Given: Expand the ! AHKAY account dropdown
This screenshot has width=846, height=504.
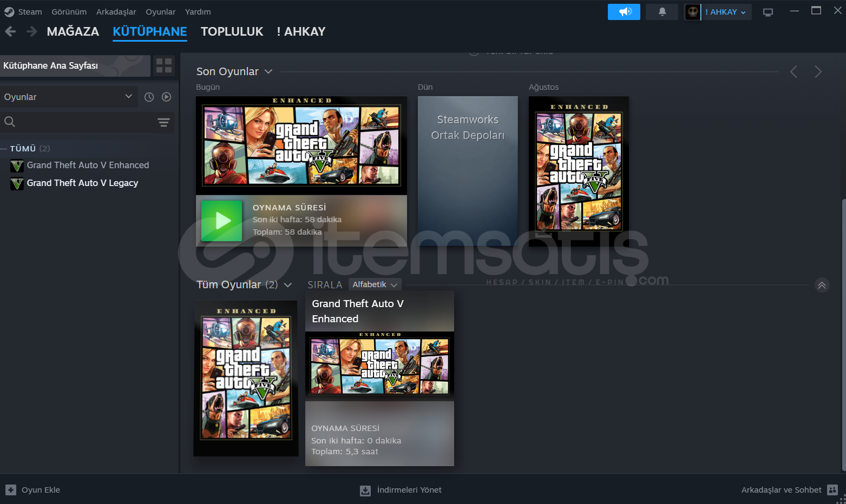Looking at the screenshot, I should [x=726, y=12].
